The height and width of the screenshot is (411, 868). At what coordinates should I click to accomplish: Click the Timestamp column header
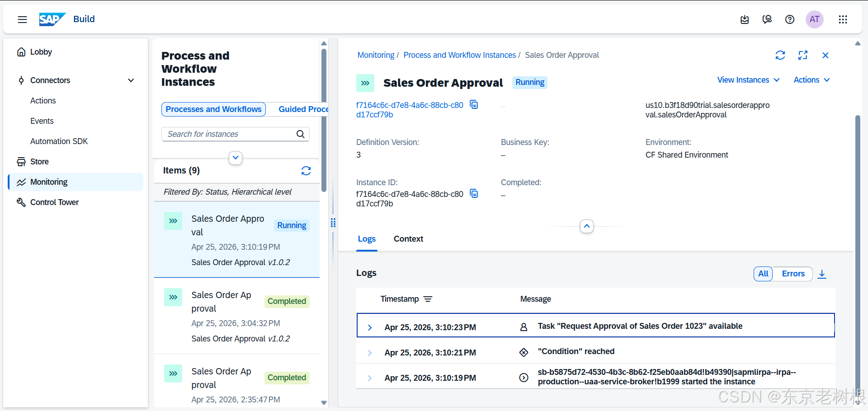400,299
